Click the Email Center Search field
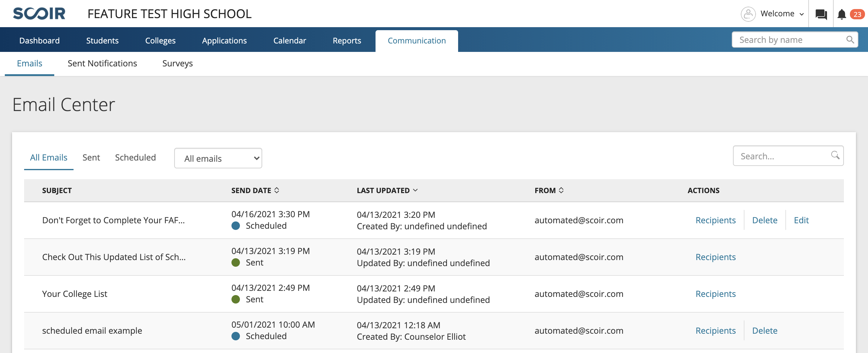Image resolution: width=868 pixels, height=353 pixels. click(x=788, y=156)
